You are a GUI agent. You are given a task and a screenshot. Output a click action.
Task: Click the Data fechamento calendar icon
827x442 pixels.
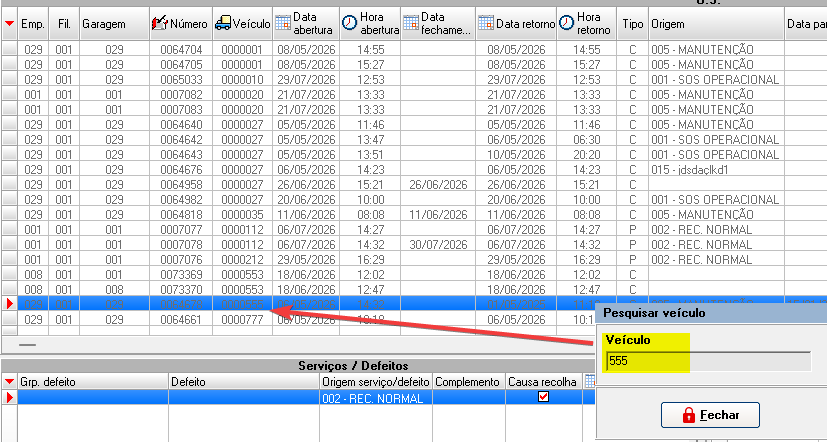(x=411, y=24)
